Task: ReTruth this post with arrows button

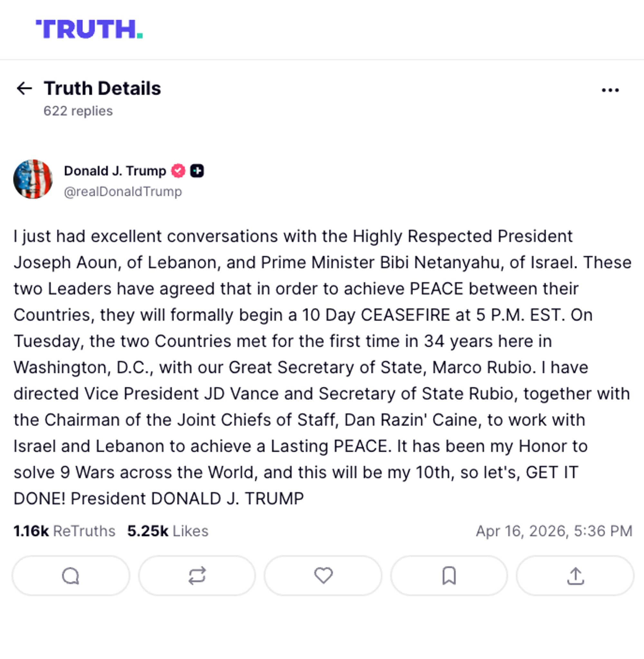Action: pyautogui.click(x=197, y=576)
